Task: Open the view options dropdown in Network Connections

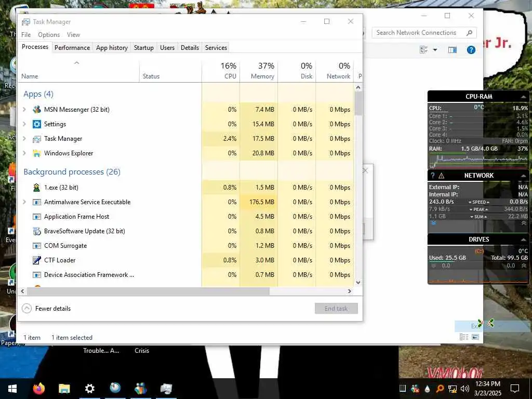Action: click(x=435, y=50)
